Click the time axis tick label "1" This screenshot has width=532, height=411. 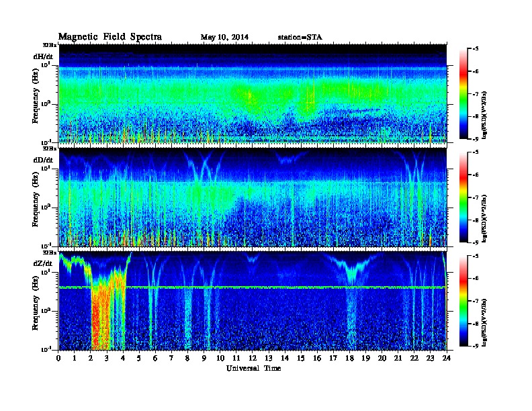75,359
